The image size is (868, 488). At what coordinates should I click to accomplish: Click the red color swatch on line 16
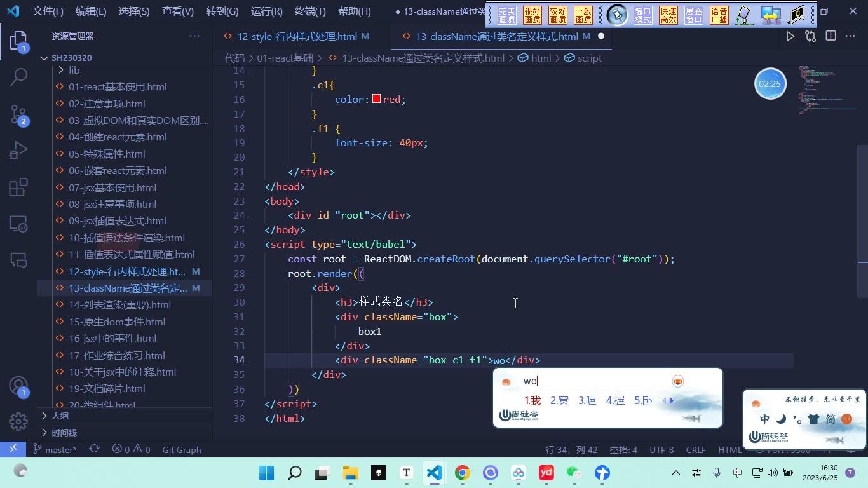click(x=376, y=99)
